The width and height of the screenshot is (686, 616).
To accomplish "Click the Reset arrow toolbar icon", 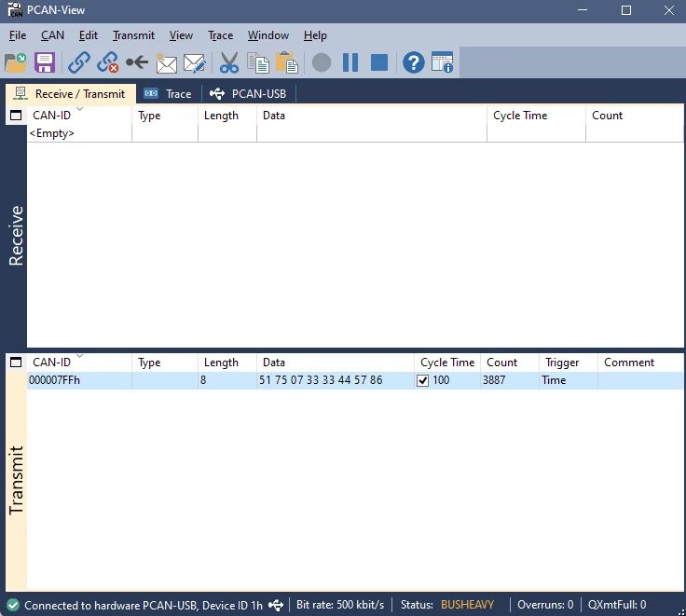I will coord(137,62).
